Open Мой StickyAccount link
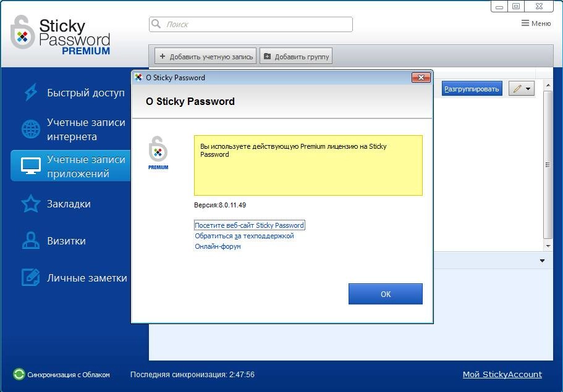The height and width of the screenshot is (392, 563). point(502,375)
